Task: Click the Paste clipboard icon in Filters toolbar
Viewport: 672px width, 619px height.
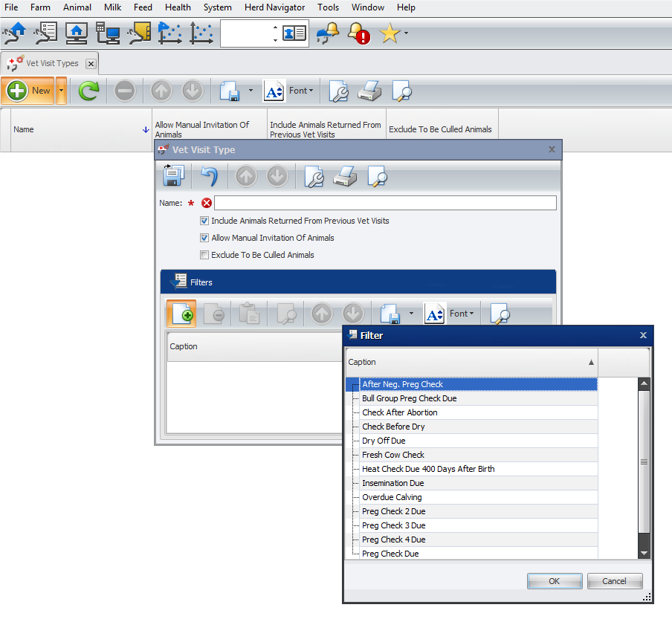Action: pos(250,314)
